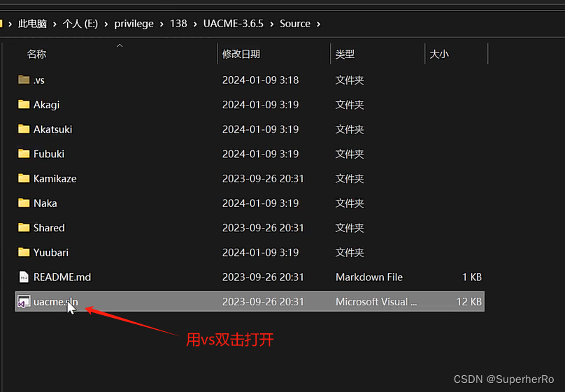The image size is (565, 392).
Task: Click the Fubuki folder icon
Action: [24, 154]
